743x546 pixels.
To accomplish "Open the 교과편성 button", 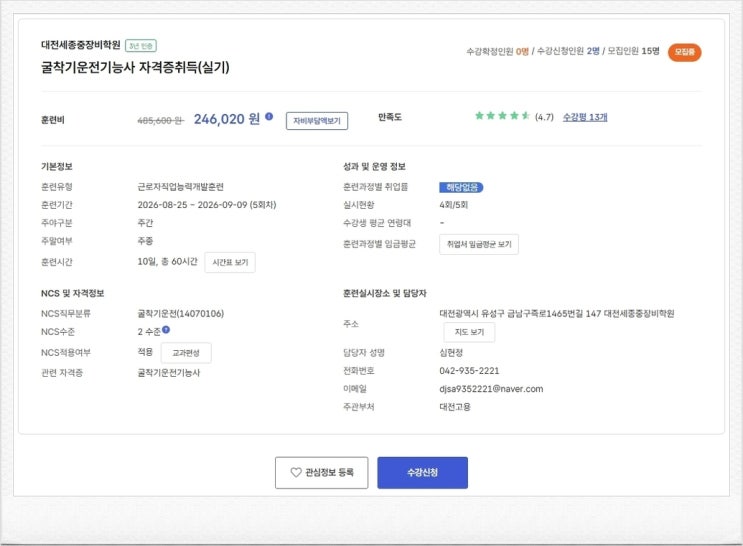I will point(186,353).
